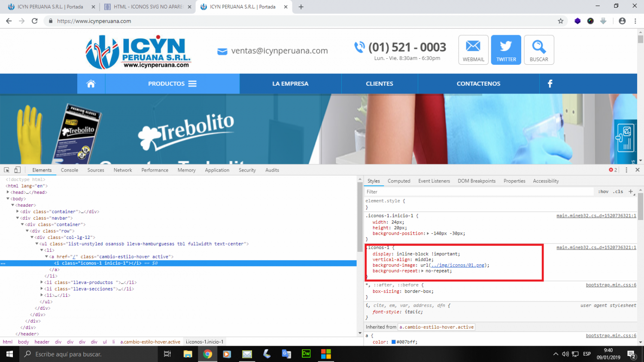The image size is (644, 362).
Task: Click the browser back arrow
Action: [9, 21]
